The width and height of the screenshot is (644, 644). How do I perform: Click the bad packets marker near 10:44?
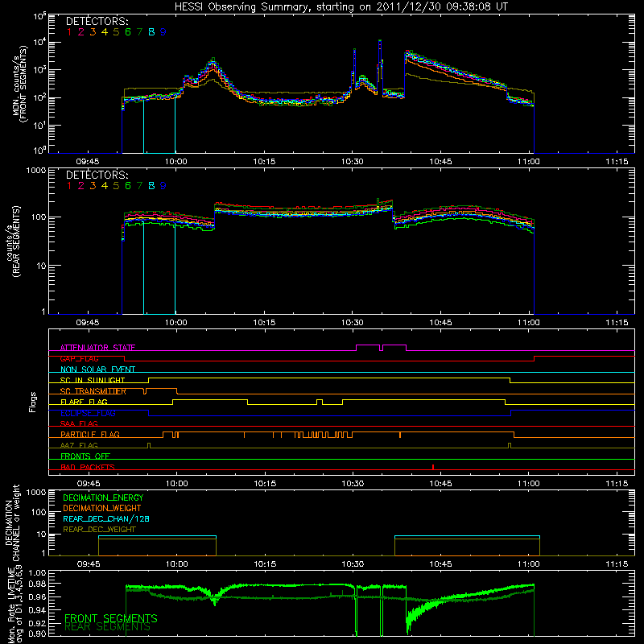coord(433,467)
